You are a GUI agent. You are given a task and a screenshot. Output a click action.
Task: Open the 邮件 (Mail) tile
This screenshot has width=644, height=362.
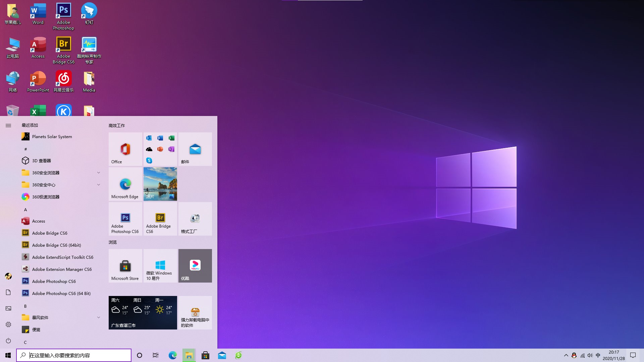click(x=195, y=149)
